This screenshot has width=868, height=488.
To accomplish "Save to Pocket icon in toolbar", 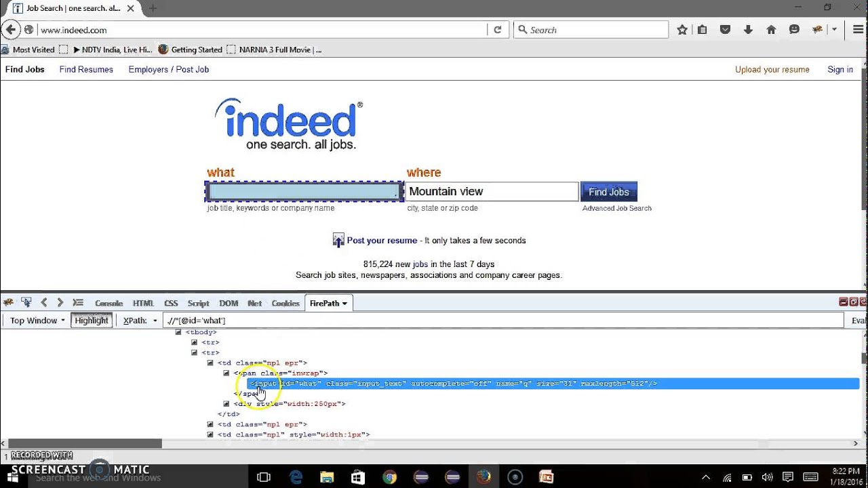I will 725,30.
